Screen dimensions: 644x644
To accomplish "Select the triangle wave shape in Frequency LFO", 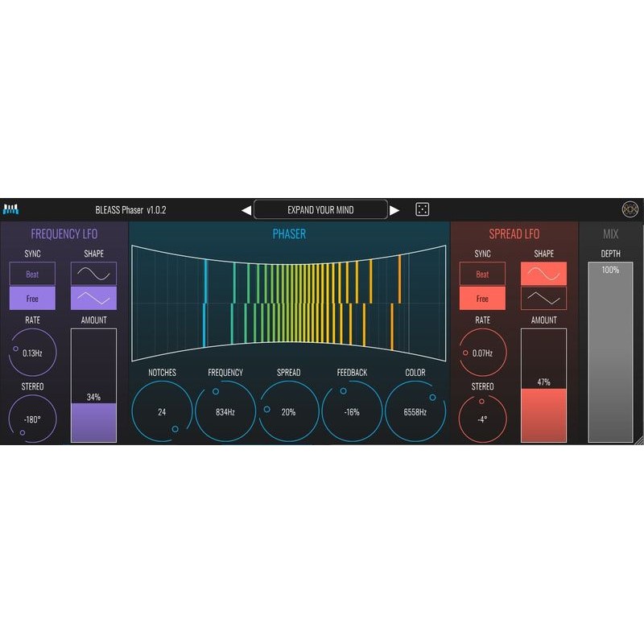I will click(94, 298).
